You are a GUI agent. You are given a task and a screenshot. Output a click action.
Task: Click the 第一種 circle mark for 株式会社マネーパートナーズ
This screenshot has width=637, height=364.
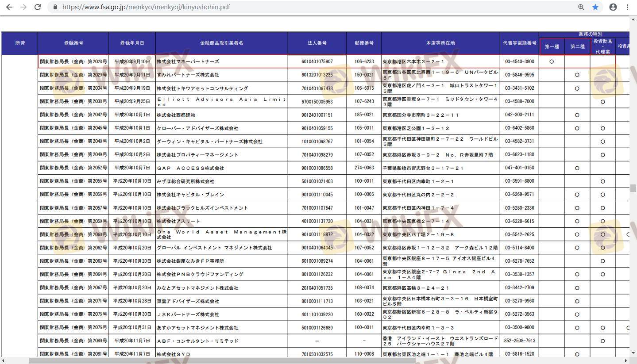pos(552,61)
